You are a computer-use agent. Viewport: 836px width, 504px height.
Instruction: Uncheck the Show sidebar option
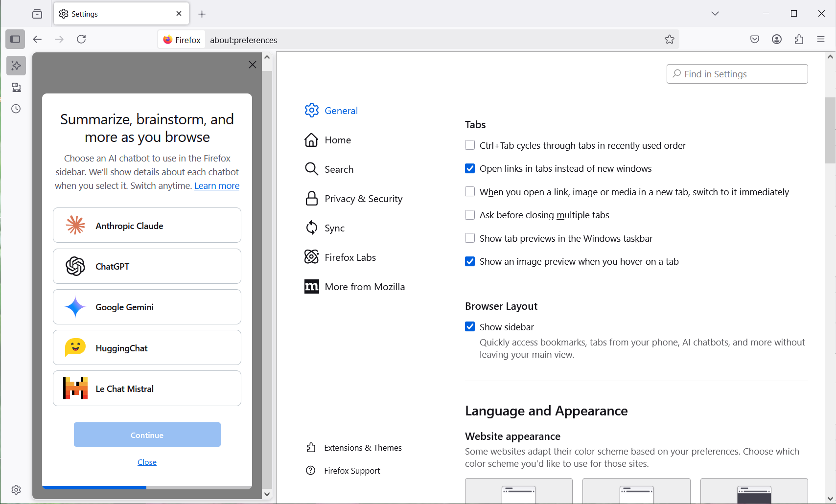[470, 326]
